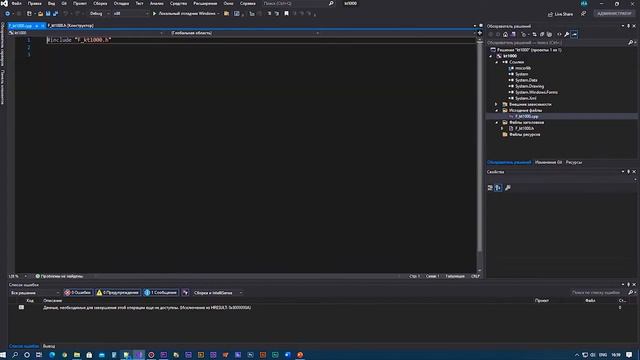Switch to the Изменения Git tab
Image resolution: width=640 pixels, height=360 pixels.
tap(548, 162)
